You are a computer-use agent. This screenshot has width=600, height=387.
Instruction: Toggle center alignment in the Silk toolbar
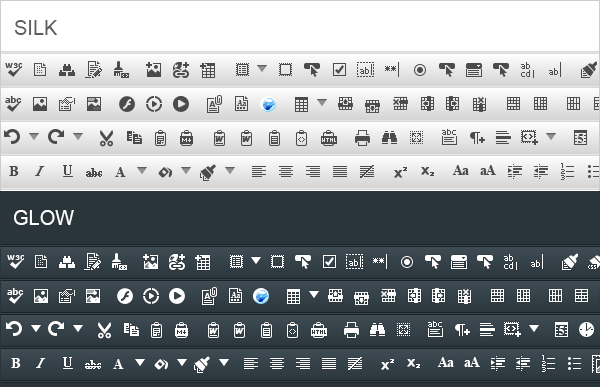pyautogui.click(x=286, y=171)
